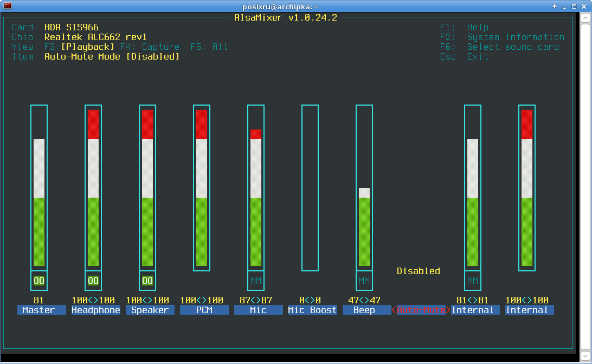Toggle MM mute box under Internal 81
The image size is (592, 364).
pos(472,281)
